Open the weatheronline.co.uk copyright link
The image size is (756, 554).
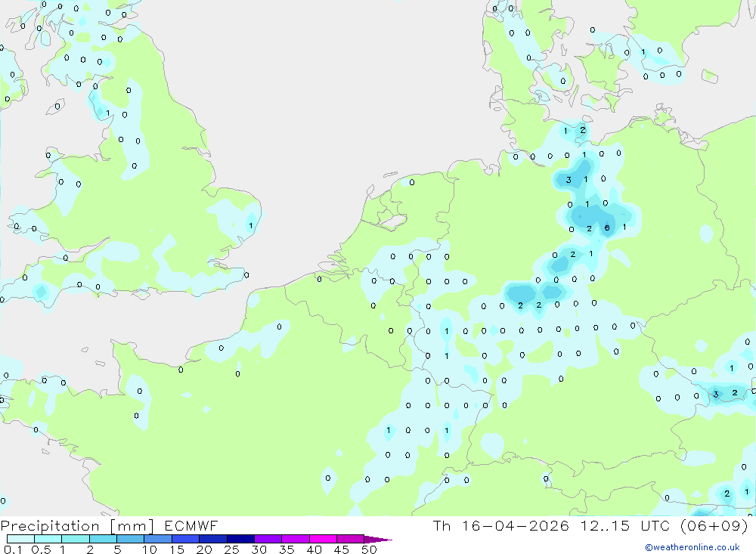coord(692,547)
